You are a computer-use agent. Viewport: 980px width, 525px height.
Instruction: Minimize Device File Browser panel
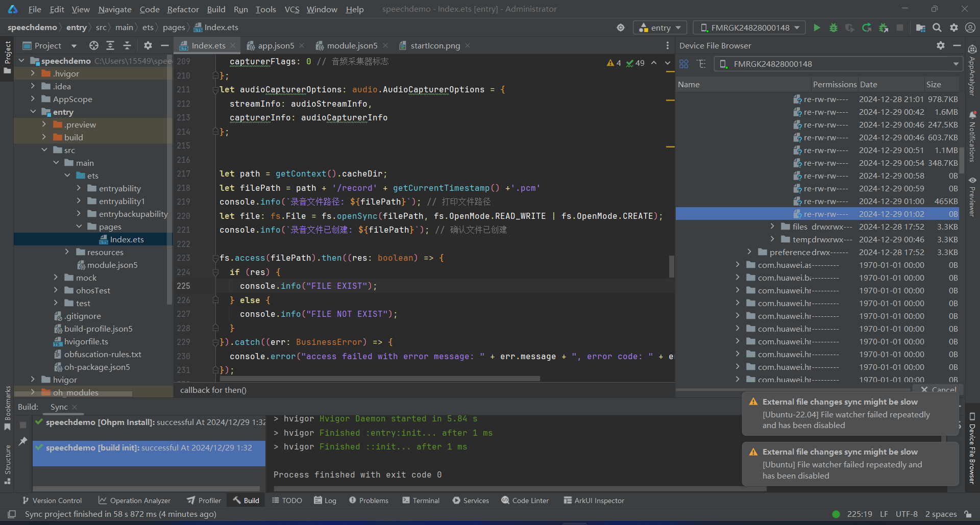(x=957, y=45)
